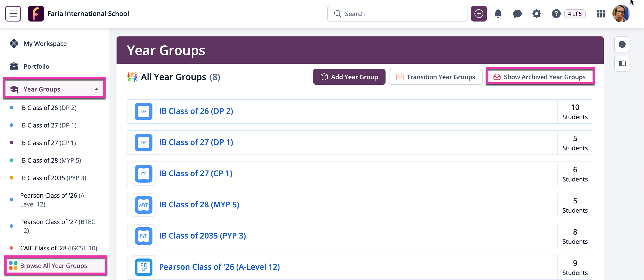The width and height of the screenshot is (644, 280).
Task: Click Add Year Group button
Action: (x=349, y=77)
